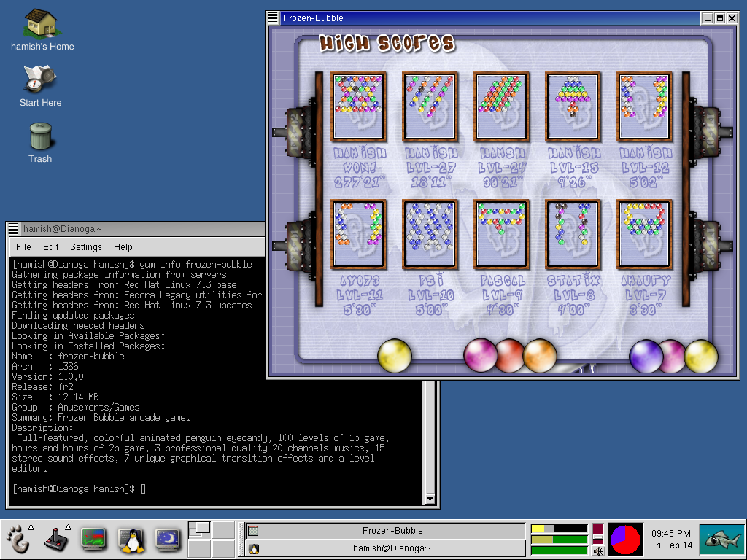Click the LVL-24 high score thumbnail

[x=502, y=106]
